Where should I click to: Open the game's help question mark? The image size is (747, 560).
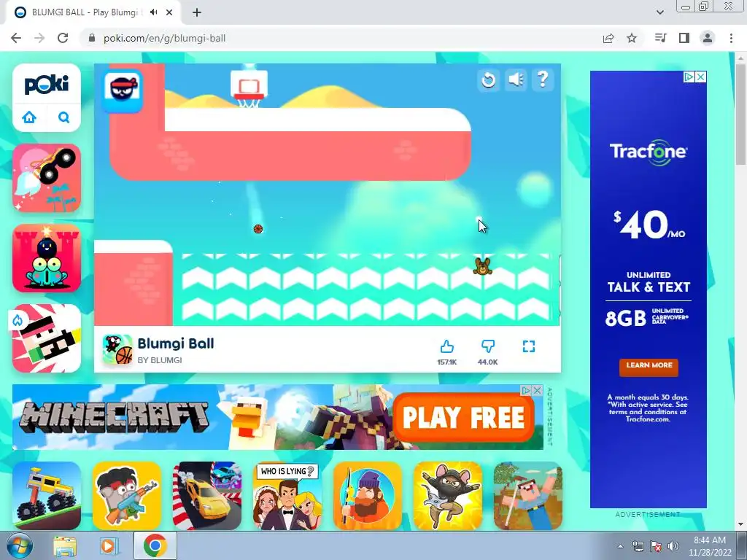pyautogui.click(x=543, y=79)
